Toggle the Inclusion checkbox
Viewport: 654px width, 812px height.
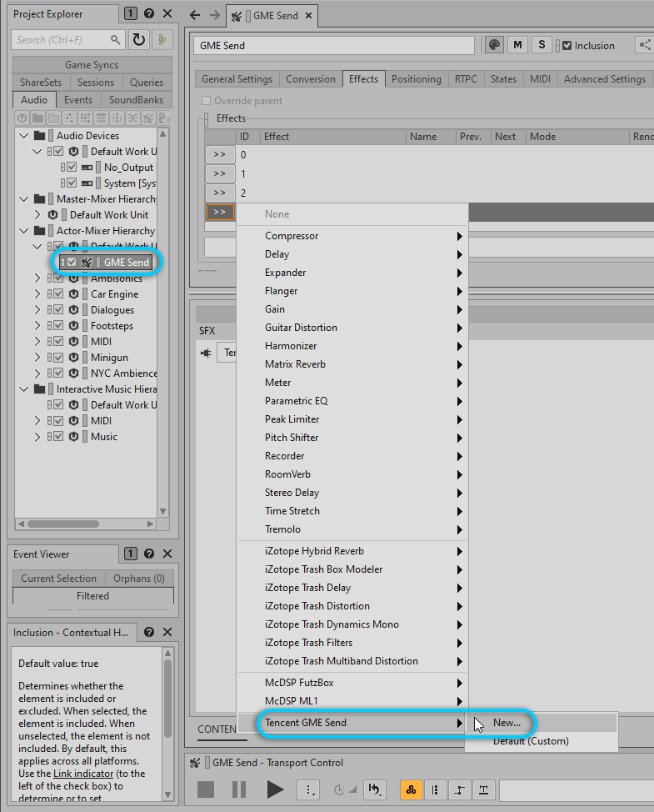click(x=567, y=46)
